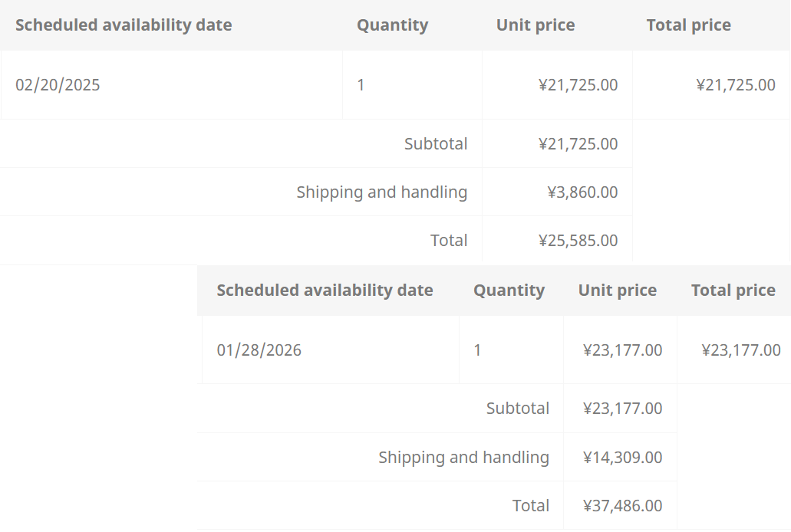791x532 pixels.
Task: Click the ¥37,486.00 total amount
Action: pyautogui.click(x=622, y=506)
